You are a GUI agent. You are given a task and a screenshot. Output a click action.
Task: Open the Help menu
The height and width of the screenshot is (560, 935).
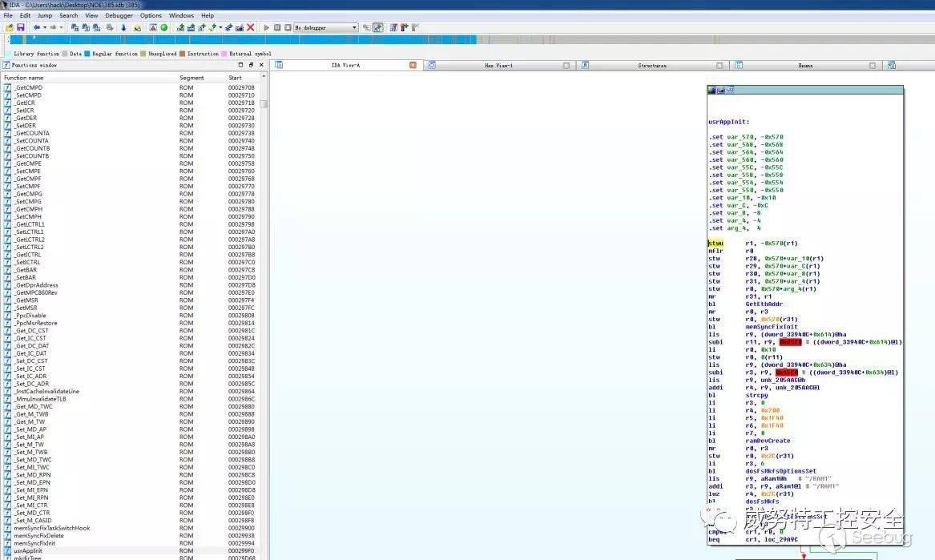[208, 15]
